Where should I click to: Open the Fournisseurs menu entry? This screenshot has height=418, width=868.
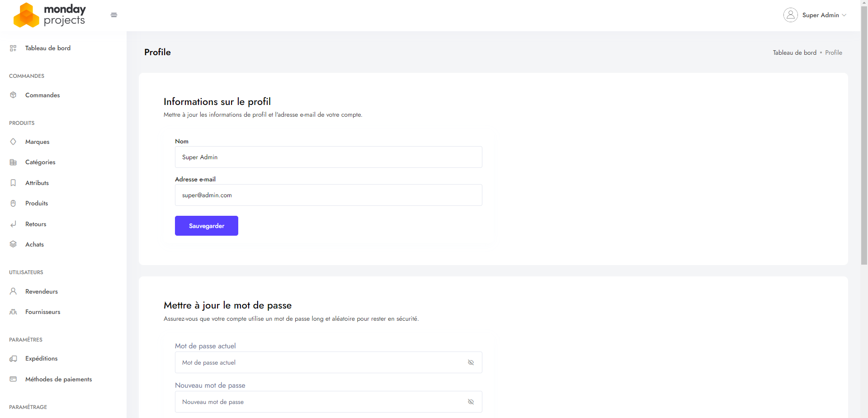point(42,312)
